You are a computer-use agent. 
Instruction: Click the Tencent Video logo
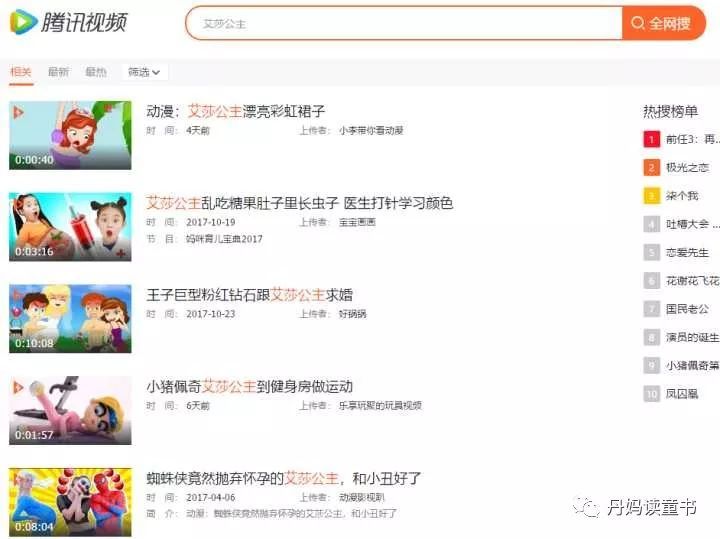pos(68,22)
